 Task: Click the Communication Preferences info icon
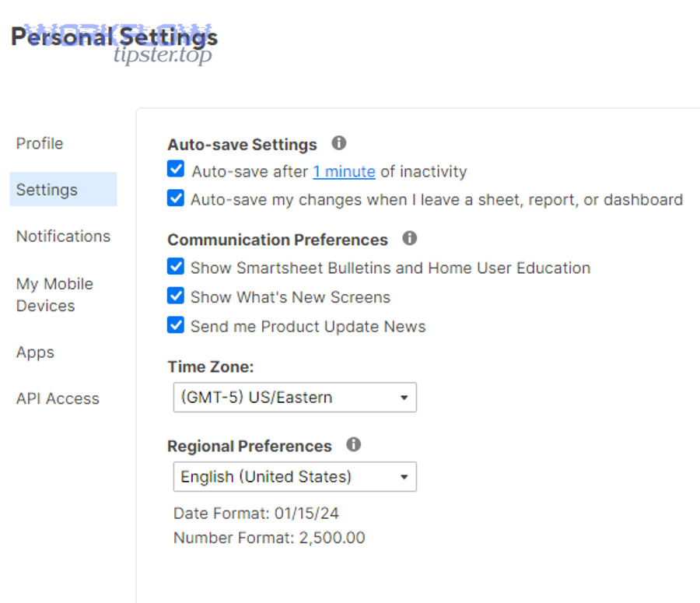click(410, 238)
